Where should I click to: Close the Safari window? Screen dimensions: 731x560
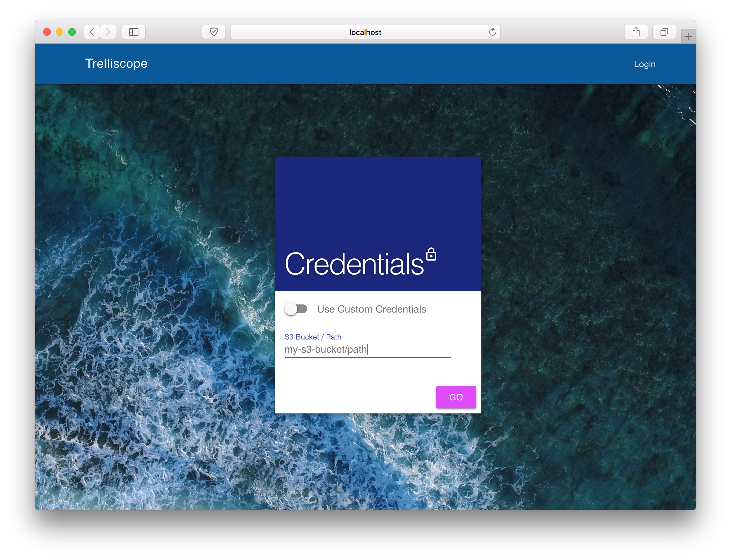point(47,32)
